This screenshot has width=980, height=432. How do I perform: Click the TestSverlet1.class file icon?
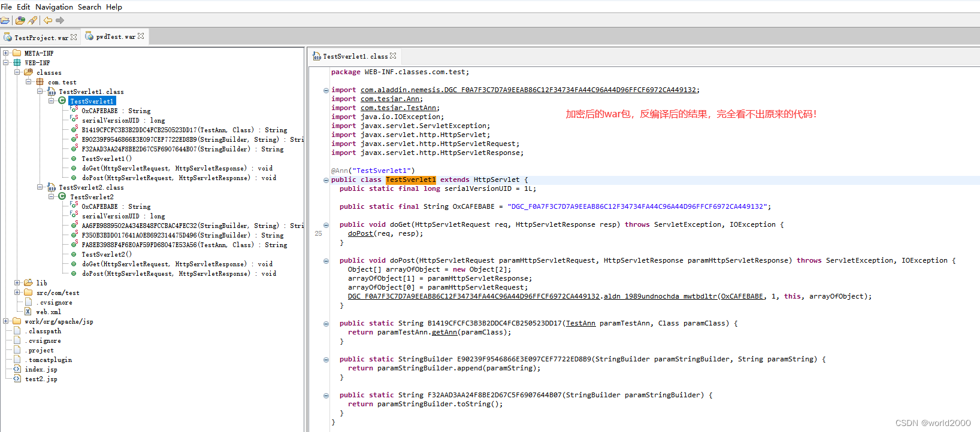click(52, 92)
